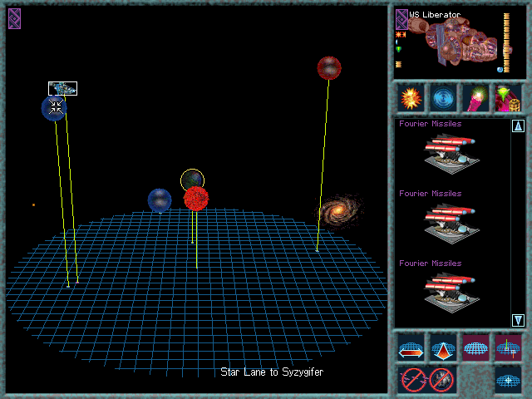Image resolution: width=532 pixels, height=399 pixels.
Task: Click the tall orange power gauge
Action: pyautogui.click(x=506, y=42)
